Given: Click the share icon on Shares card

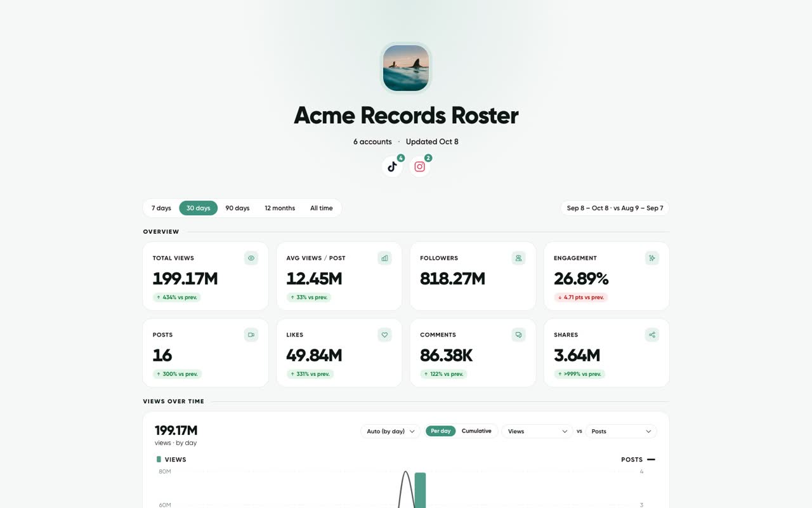Looking at the screenshot, I should (652, 335).
